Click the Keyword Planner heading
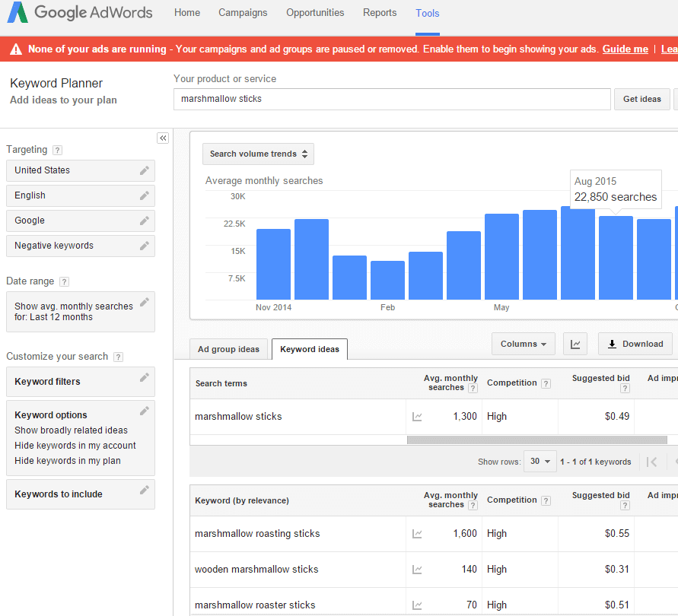 pyautogui.click(x=56, y=84)
